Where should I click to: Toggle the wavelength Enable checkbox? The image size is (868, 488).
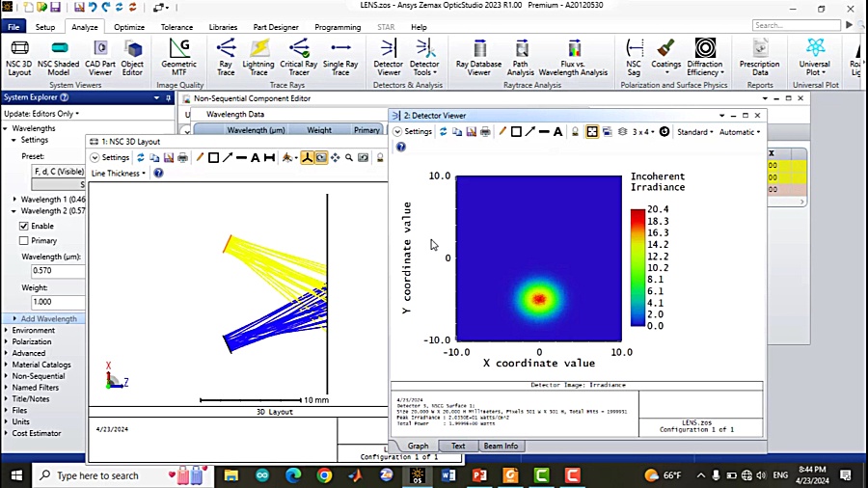(23, 226)
